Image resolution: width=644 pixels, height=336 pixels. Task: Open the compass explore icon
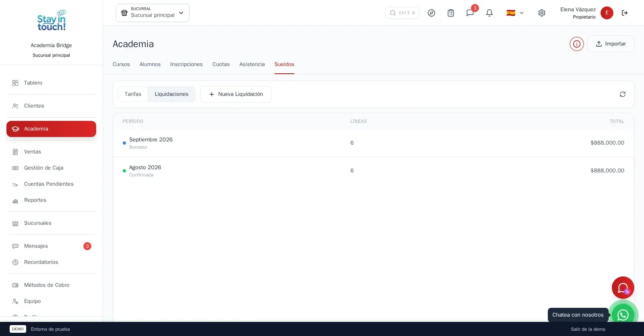tap(431, 13)
